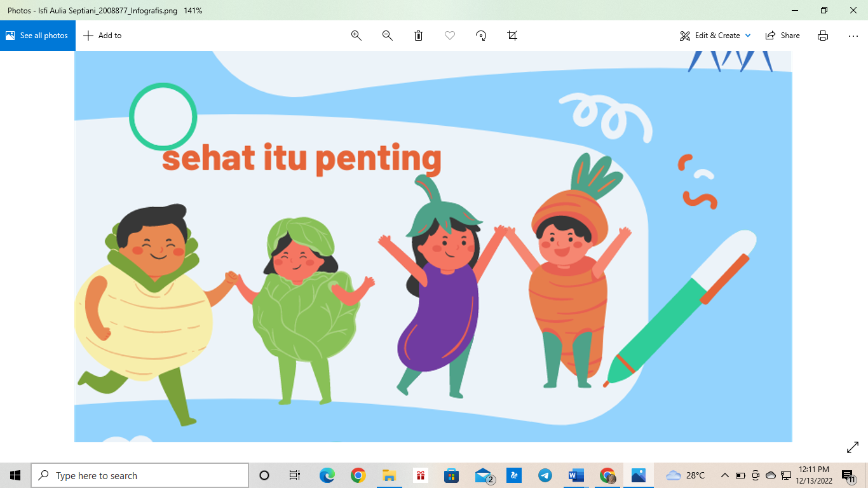
Task: Click the Type here to search box
Action: [x=140, y=475]
